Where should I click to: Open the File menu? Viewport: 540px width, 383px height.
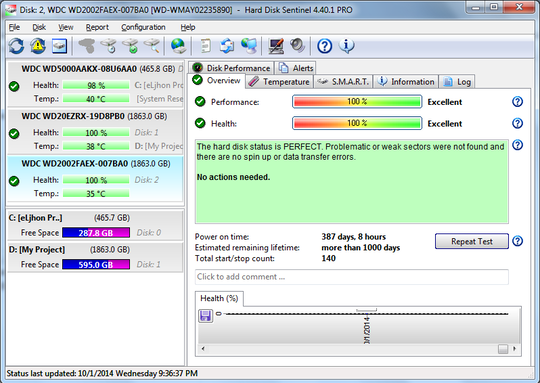(x=14, y=27)
